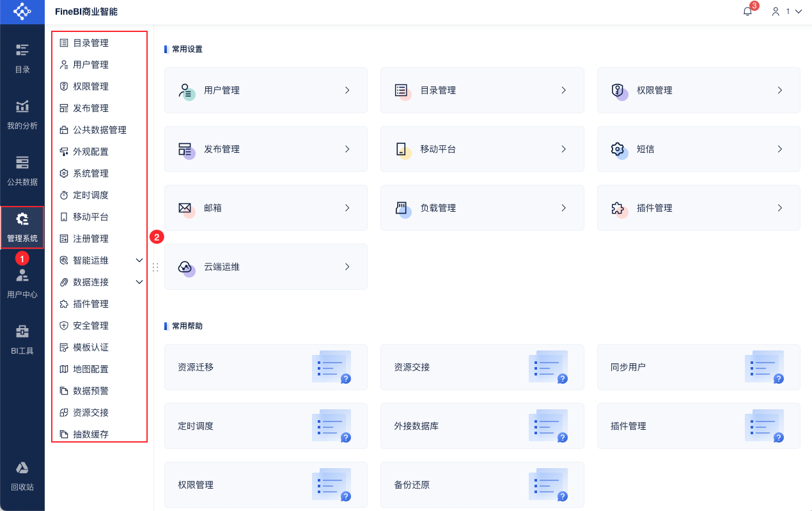The width and height of the screenshot is (812, 511).
Task: Click the 同步用户 help document icon
Action: pyautogui.click(x=765, y=367)
